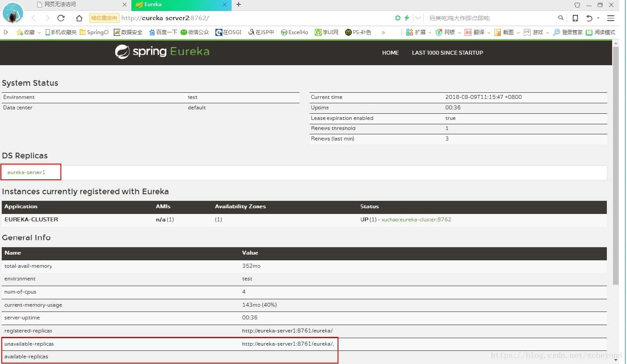Open a new tab with plus button
The height and width of the screenshot is (364, 627).
click(x=239, y=4)
